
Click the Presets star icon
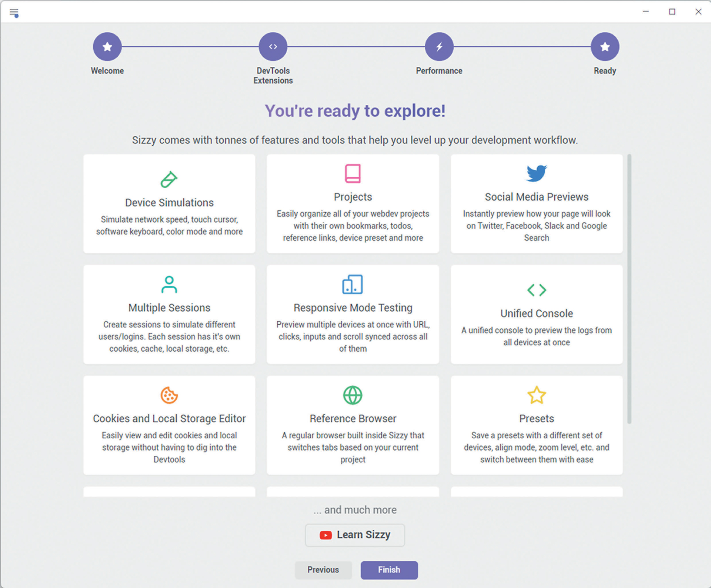(x=537, y=395)
